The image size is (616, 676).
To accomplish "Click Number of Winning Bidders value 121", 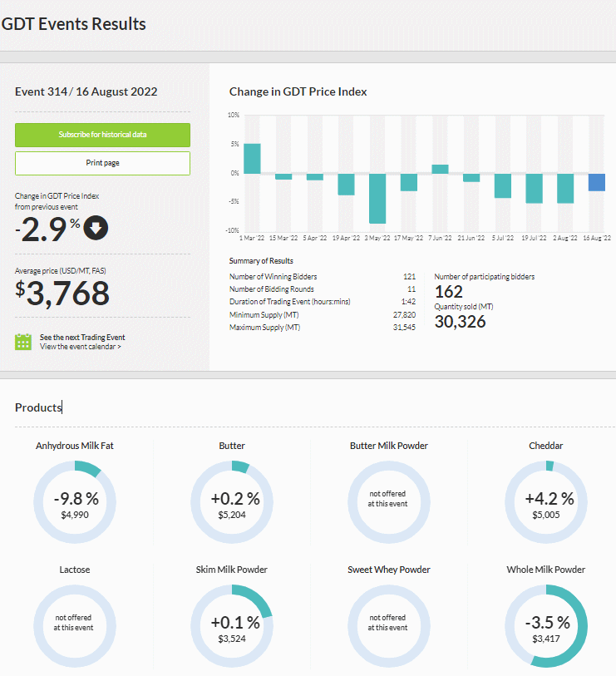I will [410, 277].
